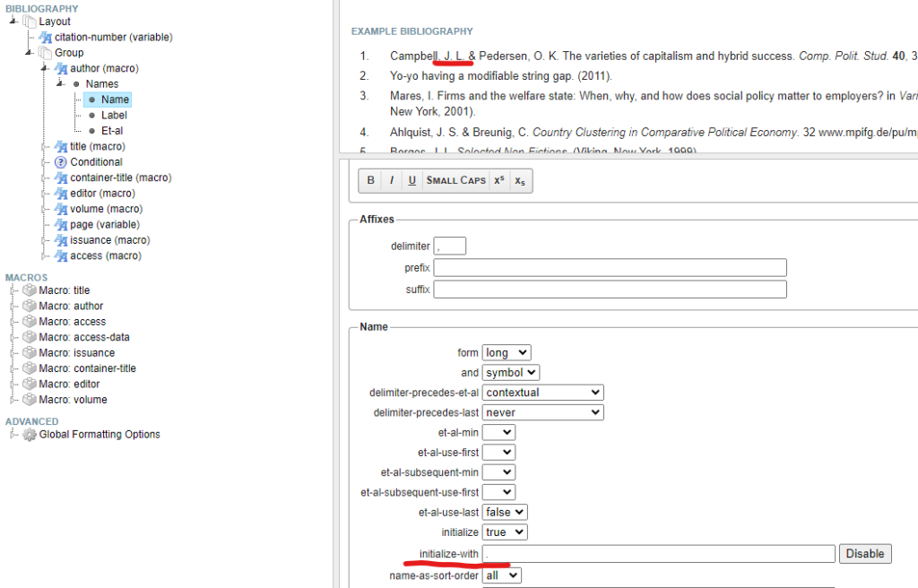Screen dimensions: 918x588
Task: Select the Label node under Names
Action: (114, 116)
